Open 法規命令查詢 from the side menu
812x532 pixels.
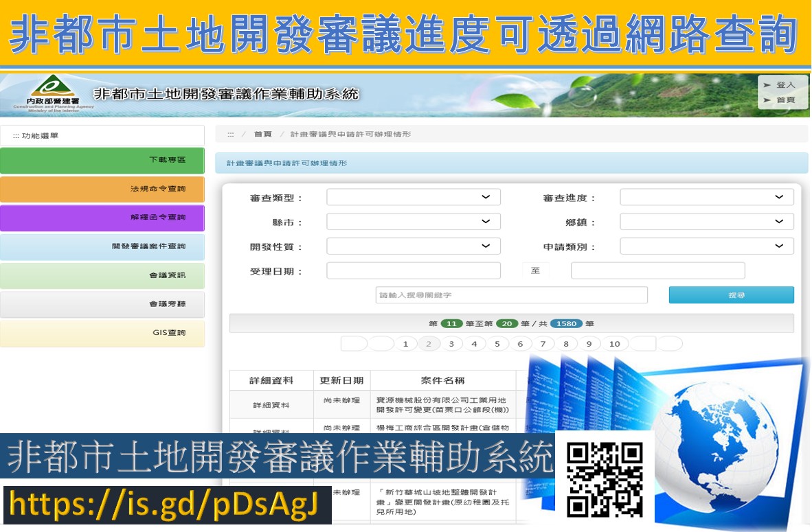[x=102, y=189]
